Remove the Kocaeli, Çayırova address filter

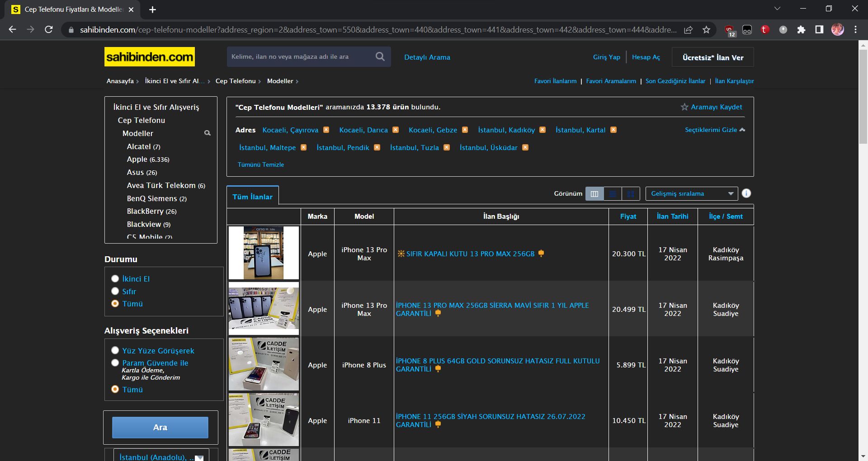tap(326, 130)
